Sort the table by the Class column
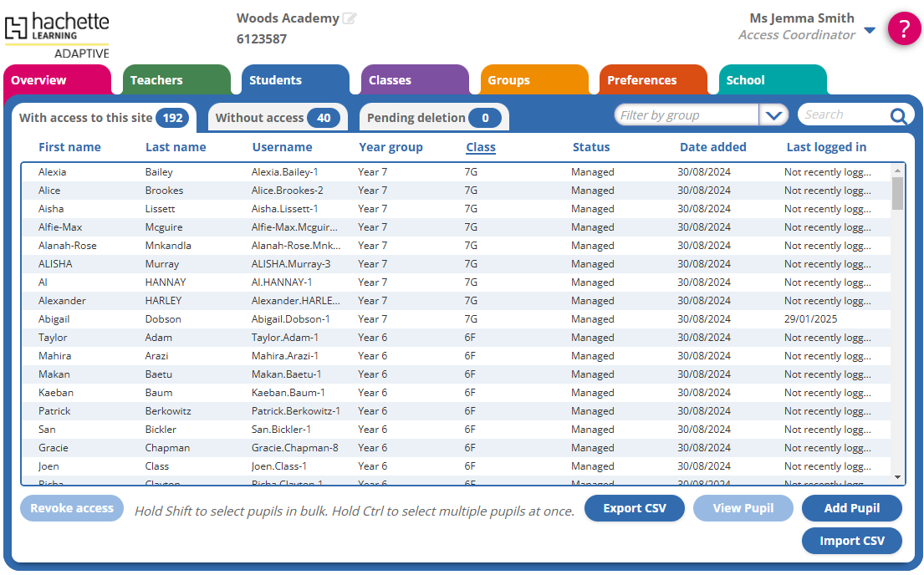 (x=480, y=147)
